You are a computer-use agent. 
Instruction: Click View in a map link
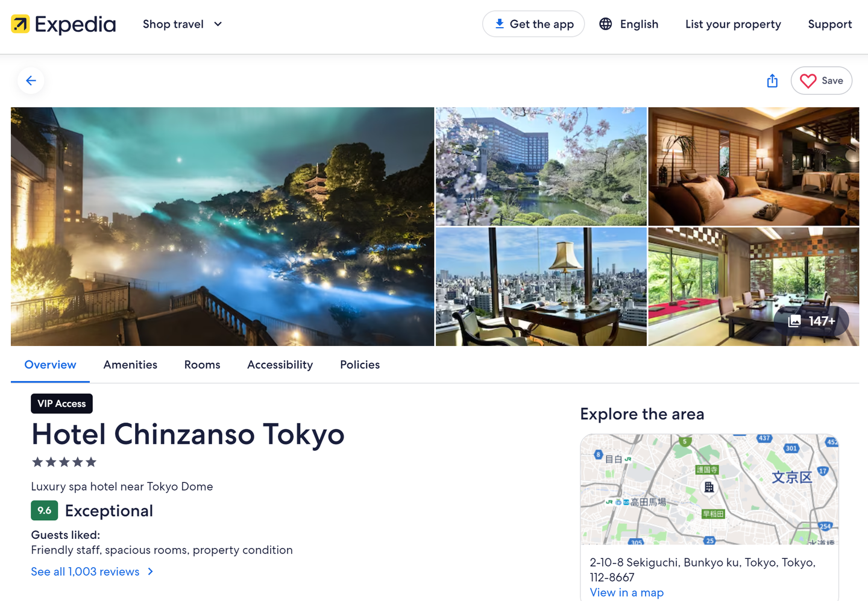tap(626, 593)
